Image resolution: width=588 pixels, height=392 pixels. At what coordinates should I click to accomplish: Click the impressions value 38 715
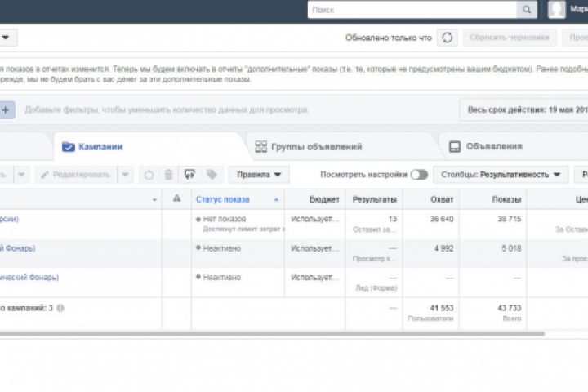point(510,219)
